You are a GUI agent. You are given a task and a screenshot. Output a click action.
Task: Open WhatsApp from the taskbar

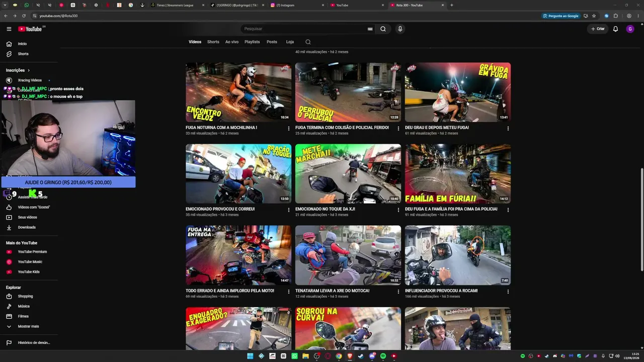coord(294,356)
